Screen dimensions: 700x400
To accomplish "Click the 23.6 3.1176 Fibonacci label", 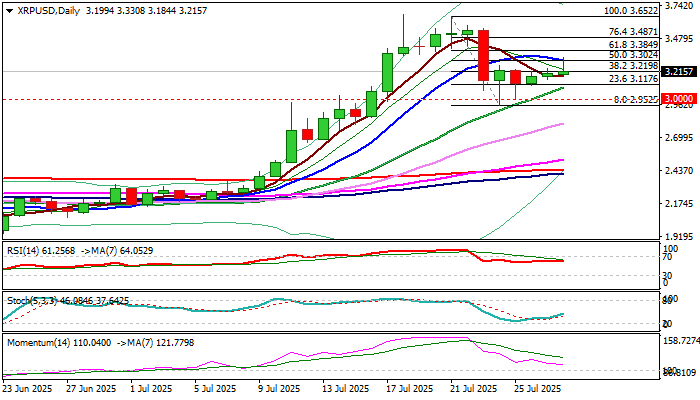I will tap(633, 79).
